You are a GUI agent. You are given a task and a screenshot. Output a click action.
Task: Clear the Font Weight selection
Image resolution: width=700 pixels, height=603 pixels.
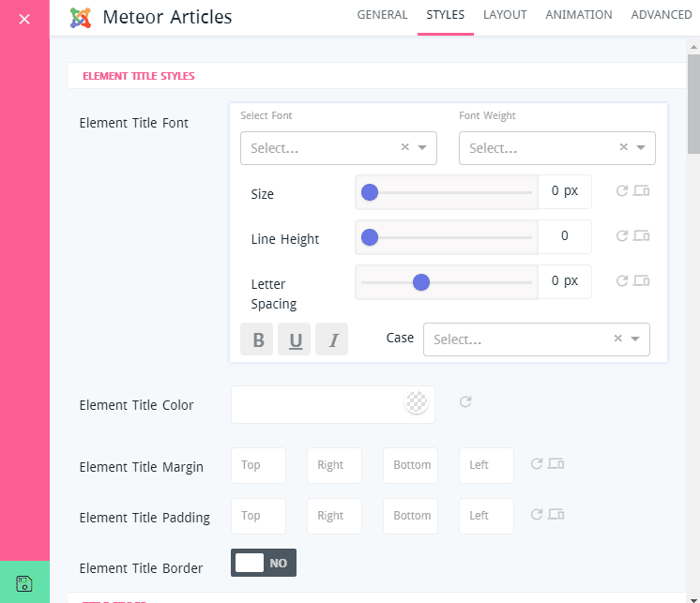pyautogui.click(x=624, y=147)
